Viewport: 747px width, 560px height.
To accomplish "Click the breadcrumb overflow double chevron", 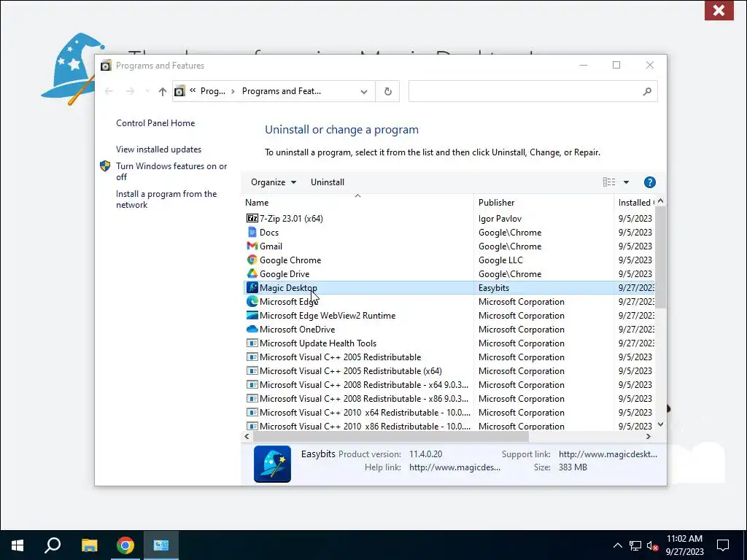I will click(x=193, y=90).
